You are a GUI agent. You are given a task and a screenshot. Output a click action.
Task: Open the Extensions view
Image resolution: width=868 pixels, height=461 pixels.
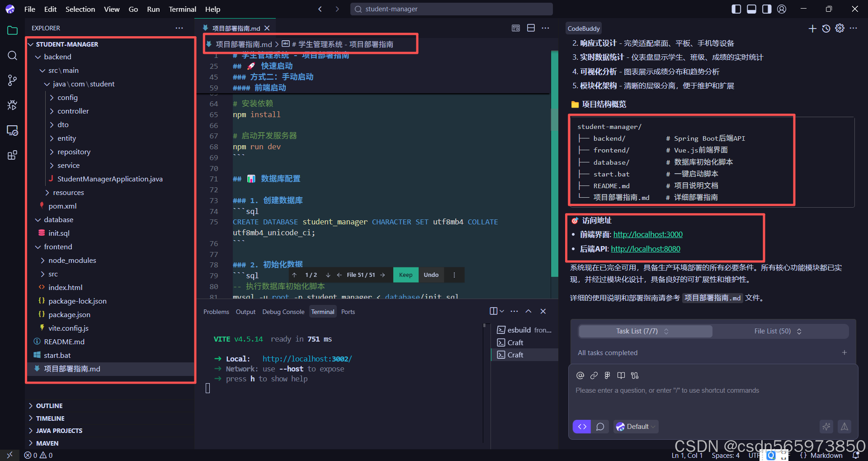12,155
